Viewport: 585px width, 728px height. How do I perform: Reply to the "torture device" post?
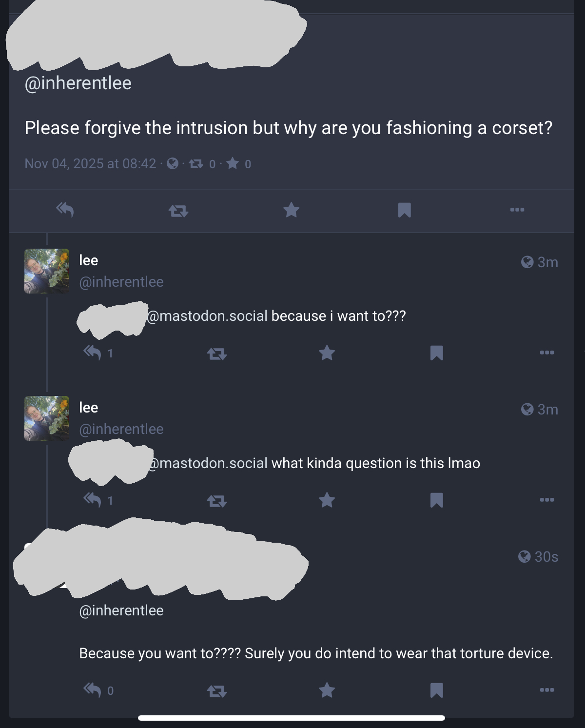point(92,690)
